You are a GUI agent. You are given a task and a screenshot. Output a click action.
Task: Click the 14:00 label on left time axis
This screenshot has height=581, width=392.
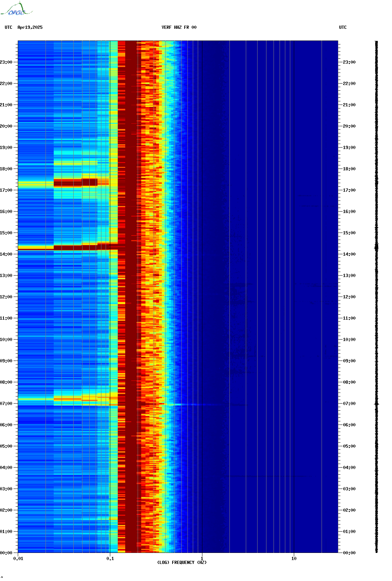click(x=6, y=254)
